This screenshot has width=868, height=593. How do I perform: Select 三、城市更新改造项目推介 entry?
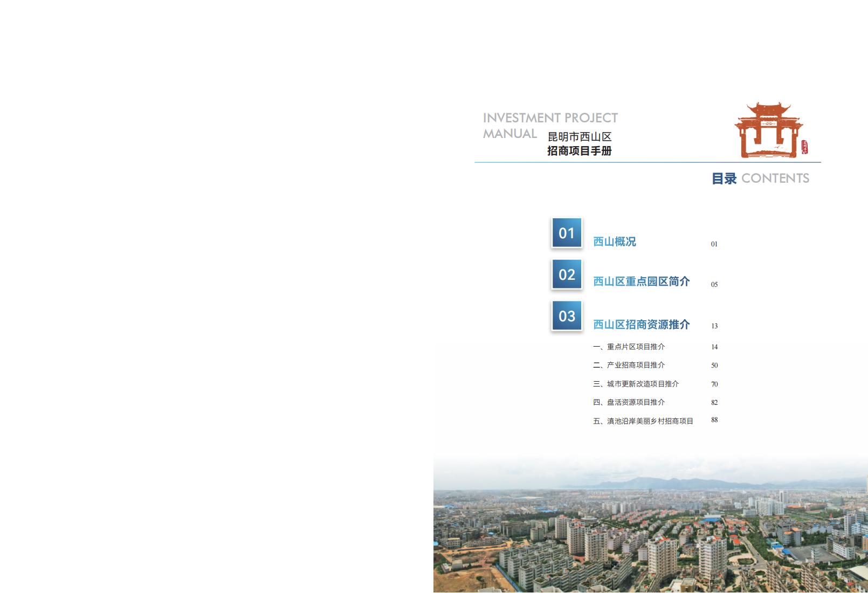click(636, 384)
